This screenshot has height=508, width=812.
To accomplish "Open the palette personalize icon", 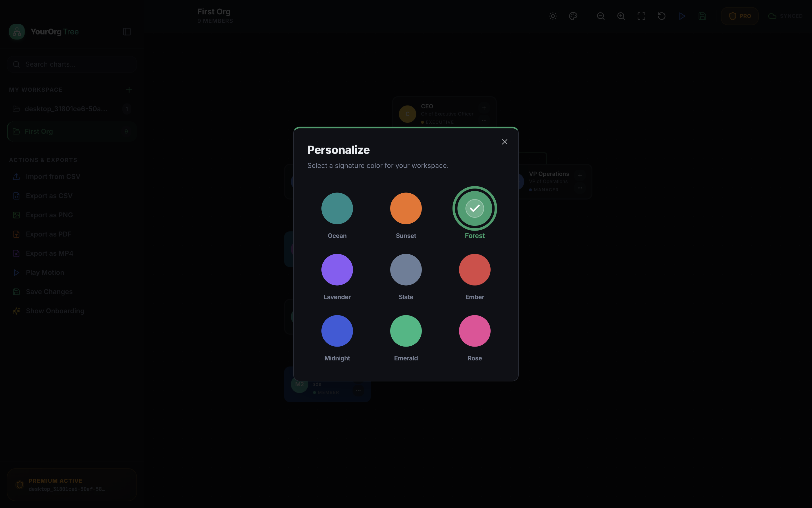I will 573,16.
